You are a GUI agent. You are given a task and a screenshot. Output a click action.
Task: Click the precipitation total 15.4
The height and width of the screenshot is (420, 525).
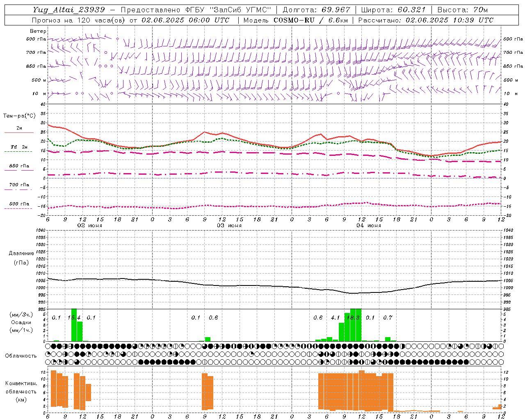point(74,317)
